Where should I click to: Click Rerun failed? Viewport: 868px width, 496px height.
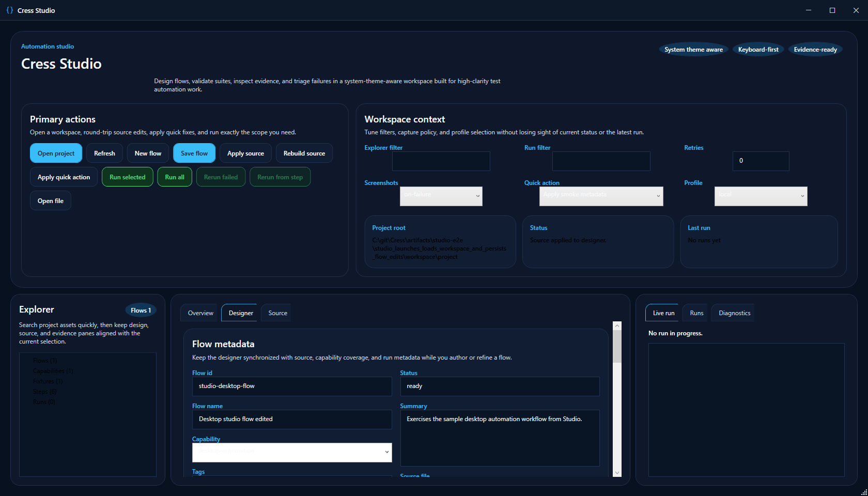(x=221, y=177)
